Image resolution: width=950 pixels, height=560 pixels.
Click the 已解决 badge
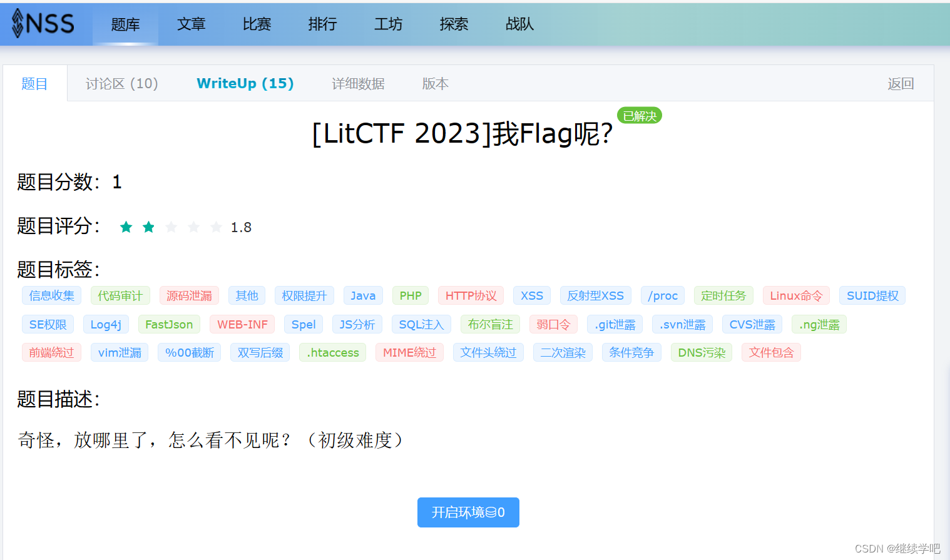tap(639, 115)
